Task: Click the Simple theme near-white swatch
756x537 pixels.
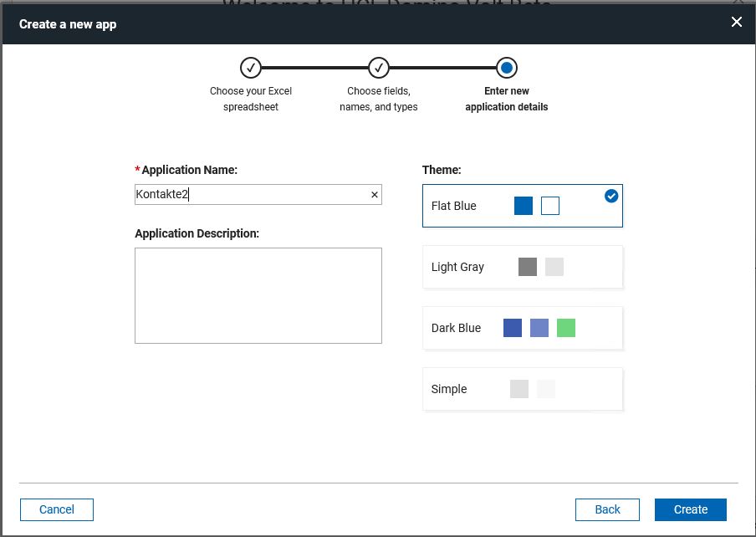Action: pos(546,389)
